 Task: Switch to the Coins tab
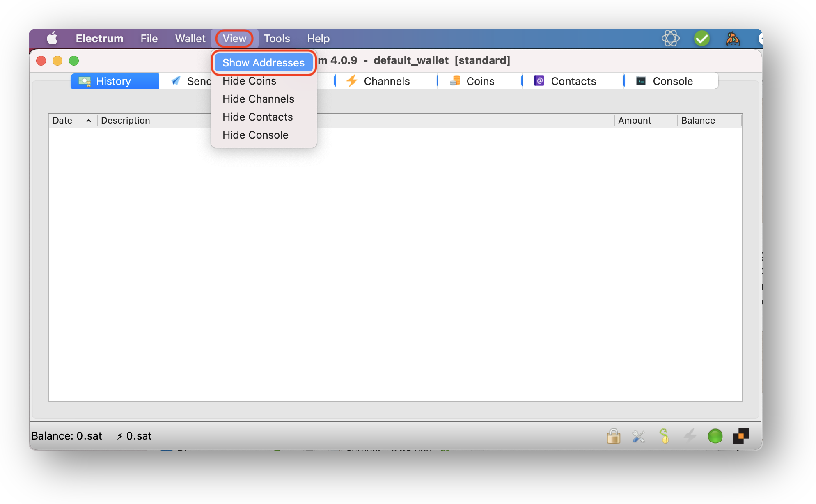[480, 81]
